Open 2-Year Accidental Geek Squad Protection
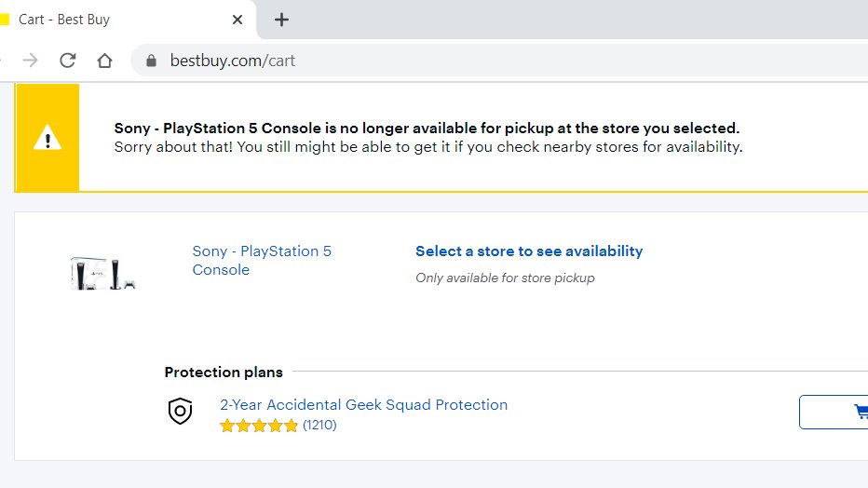The height and width of the screenshot is (488, 868). coord(364,404)
